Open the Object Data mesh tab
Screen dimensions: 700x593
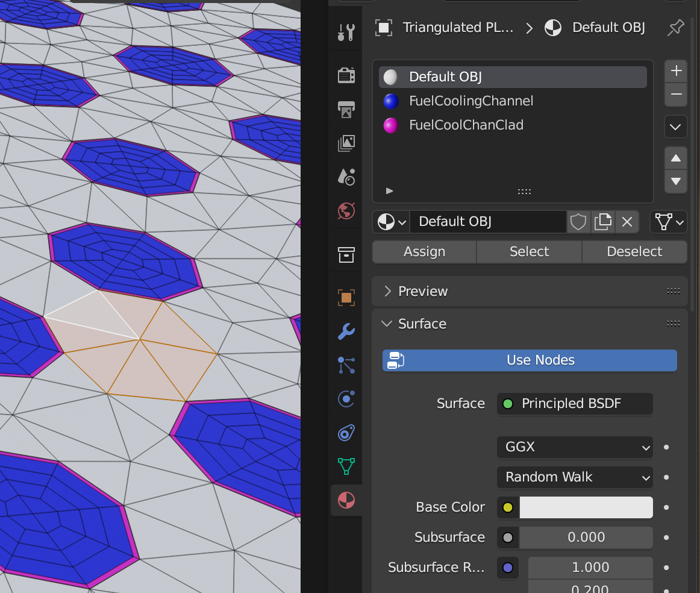(x=346, y=466)
